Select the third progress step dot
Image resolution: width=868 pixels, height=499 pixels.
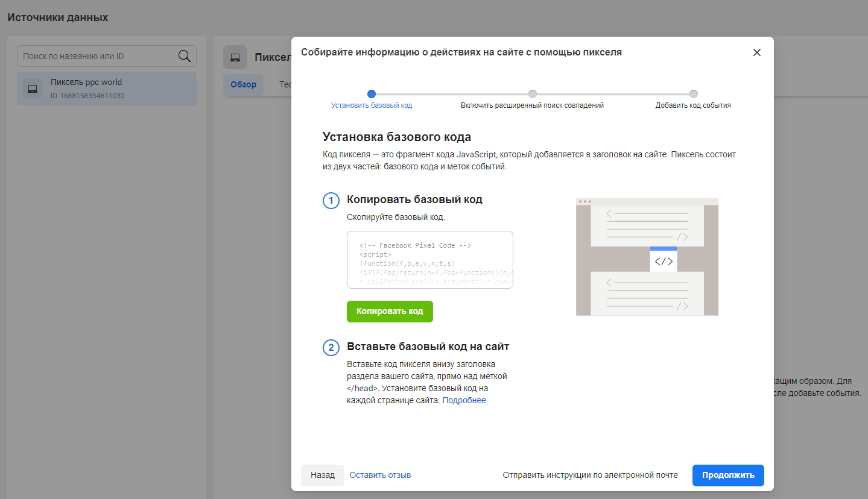click(694, 94)
